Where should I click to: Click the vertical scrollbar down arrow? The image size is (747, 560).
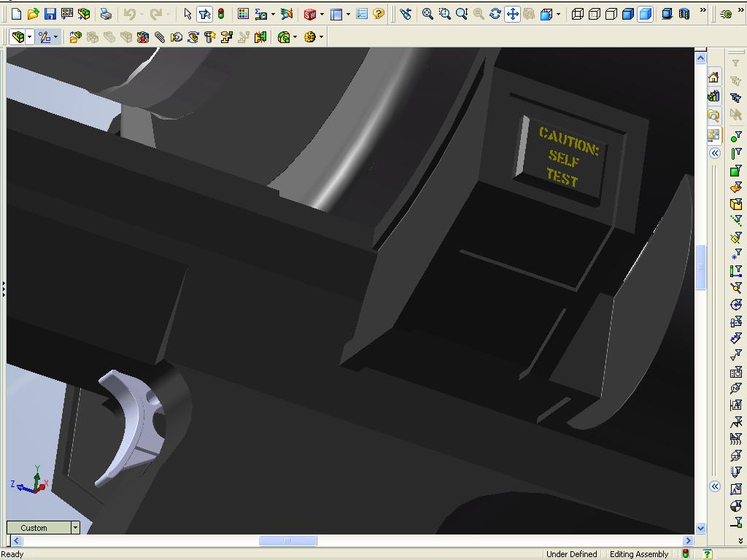click(700, 528)
